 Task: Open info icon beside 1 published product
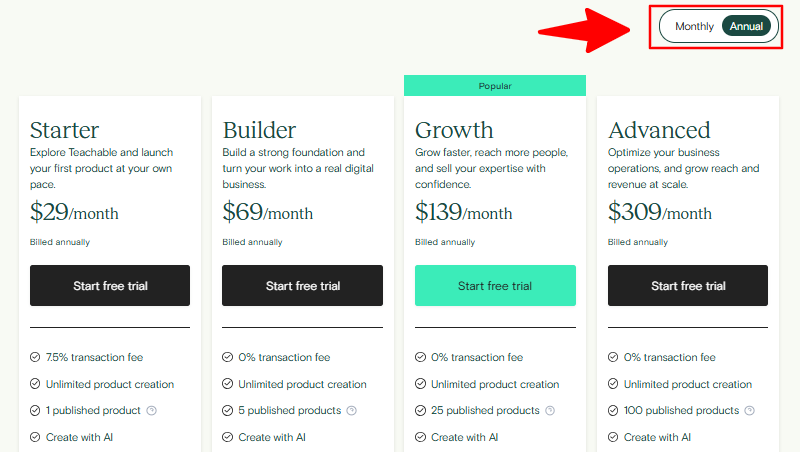[x=152, y=411]
